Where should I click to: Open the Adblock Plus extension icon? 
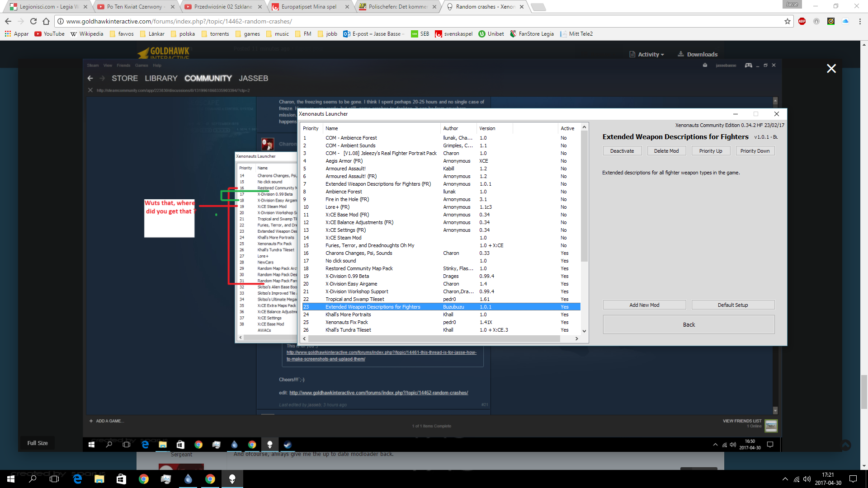coord(802,21)
